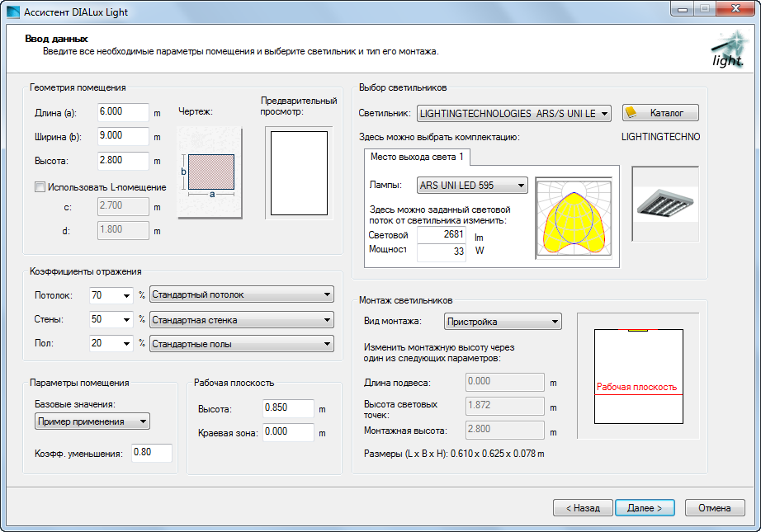This screenshot has height=532, width=761.
Task: Click the Далее button to proceed
Action: [x=645, y=508]
